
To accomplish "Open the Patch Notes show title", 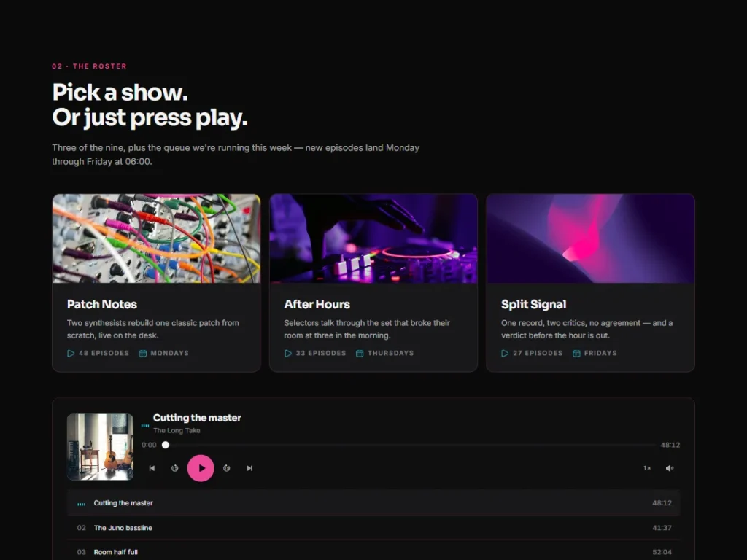I will tap(102, 304).
